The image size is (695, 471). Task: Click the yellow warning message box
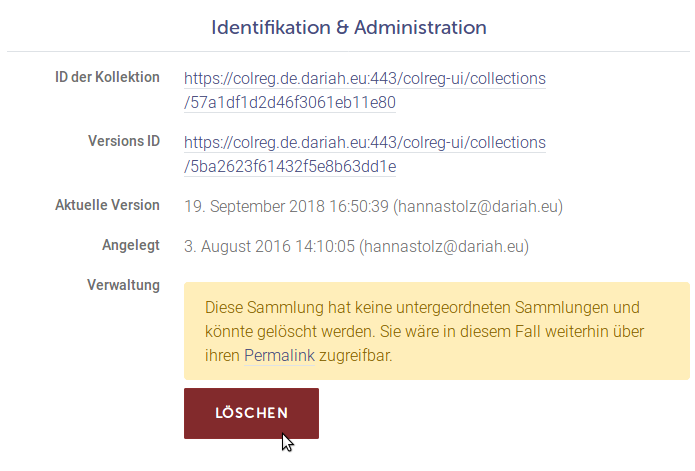[x=436, y=331]
